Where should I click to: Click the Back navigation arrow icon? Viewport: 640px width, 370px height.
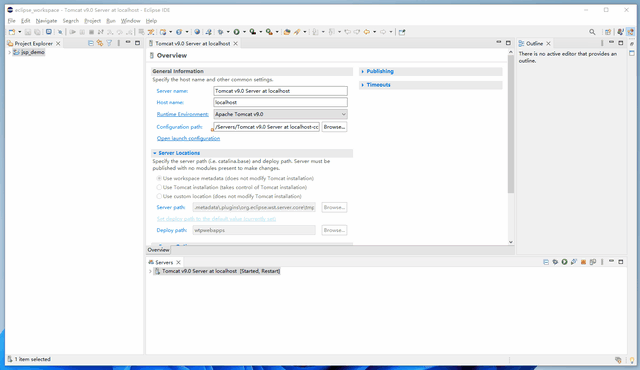click(x=367, y=32)
